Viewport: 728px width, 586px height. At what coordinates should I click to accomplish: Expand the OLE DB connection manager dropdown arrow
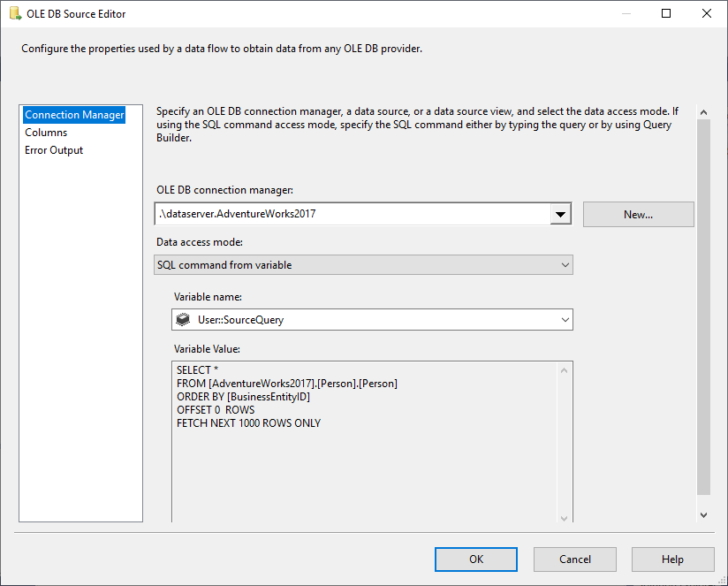(560, 215)
